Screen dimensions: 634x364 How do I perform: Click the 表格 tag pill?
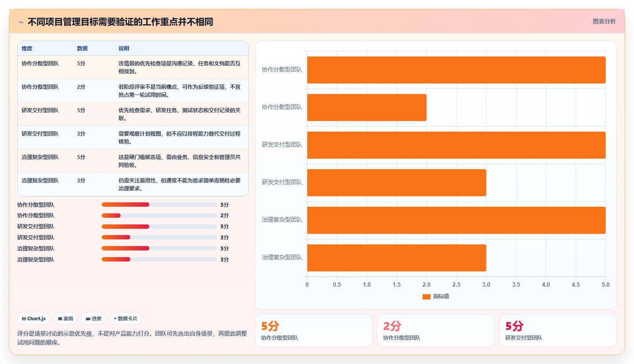click(x=65, y=318)
